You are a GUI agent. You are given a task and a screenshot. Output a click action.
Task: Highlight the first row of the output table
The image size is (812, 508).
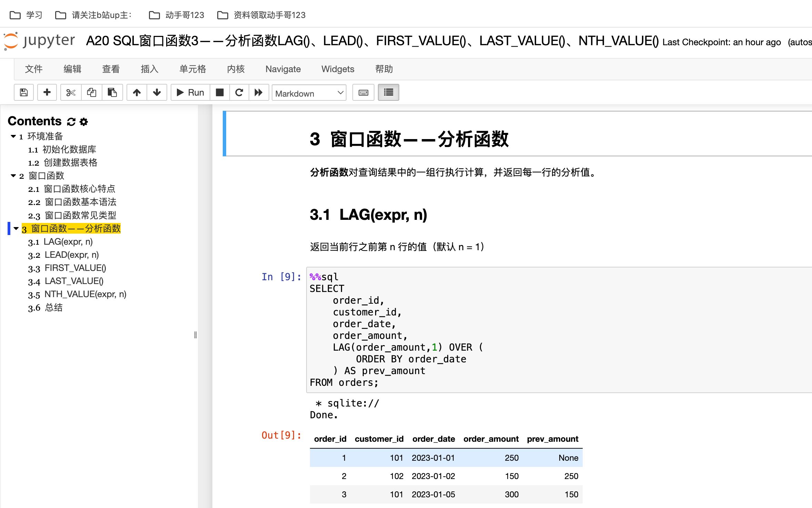tap(445, 458)
